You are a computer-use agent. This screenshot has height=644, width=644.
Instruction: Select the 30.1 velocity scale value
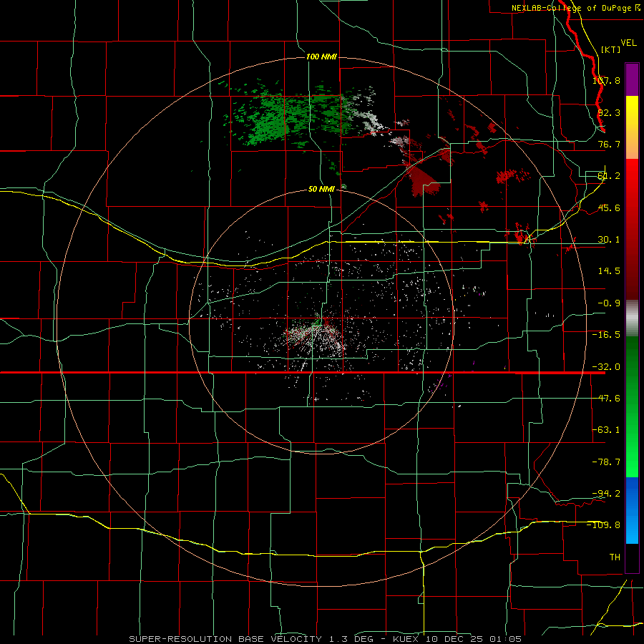609,240
